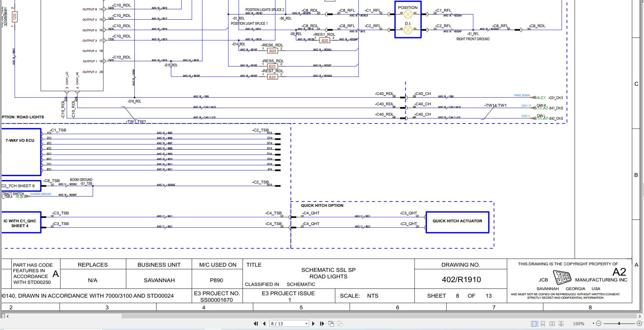The height and width of the screenshot is (330, 644).
Task: Switch on continuous scrolling page layout
Action: (x=543, y=323)
